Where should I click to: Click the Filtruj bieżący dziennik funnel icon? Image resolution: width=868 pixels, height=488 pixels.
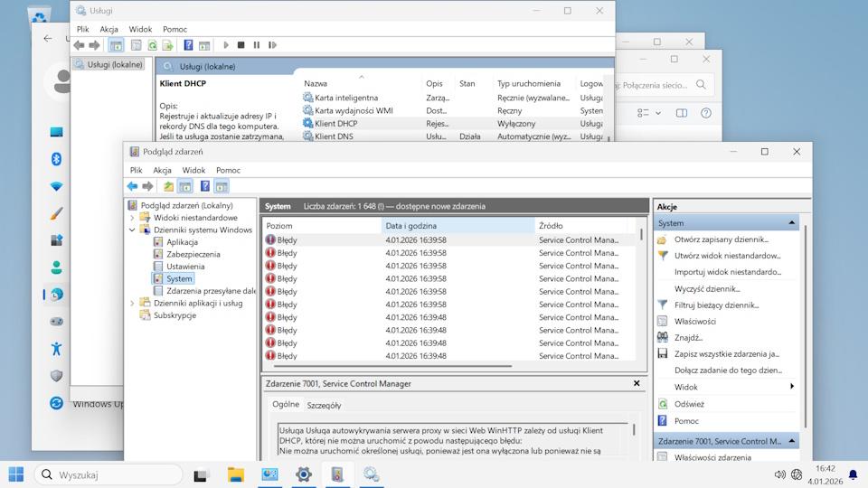[x=662, y=305]
